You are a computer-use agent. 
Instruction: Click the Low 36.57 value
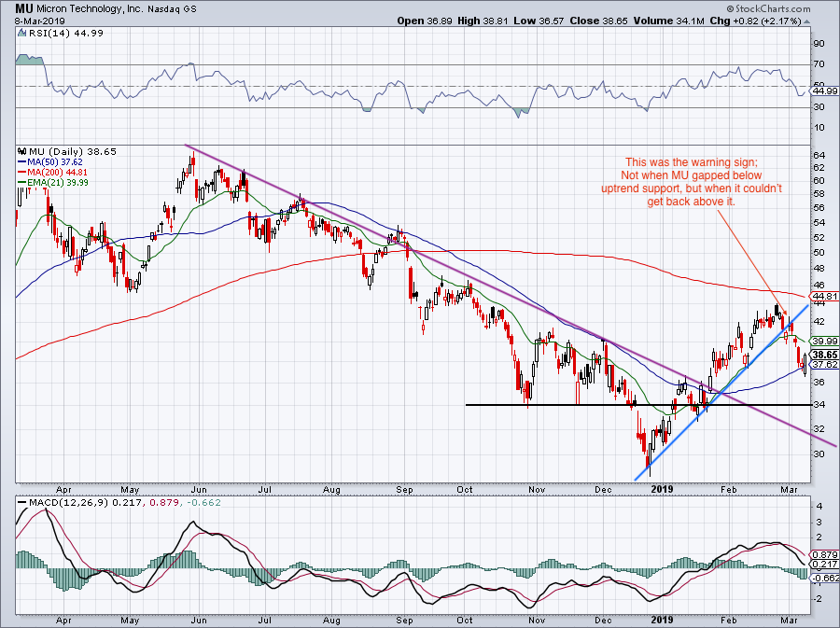tap(539, 21)
